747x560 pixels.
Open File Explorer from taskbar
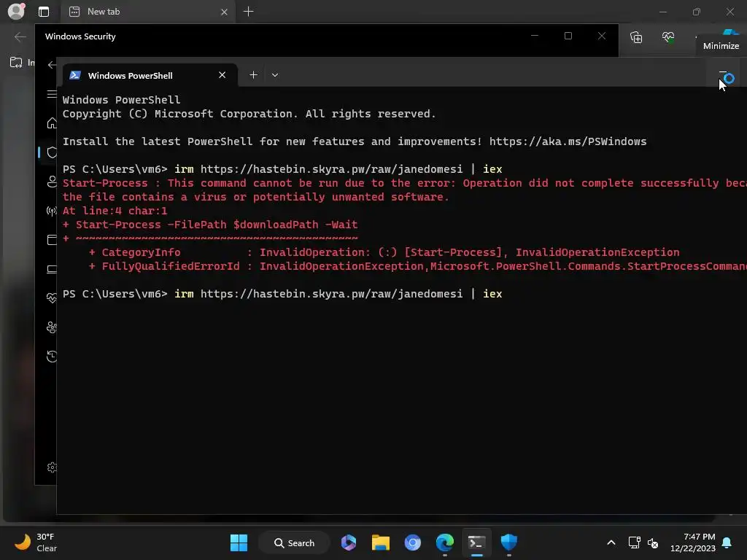click(381, 542)
